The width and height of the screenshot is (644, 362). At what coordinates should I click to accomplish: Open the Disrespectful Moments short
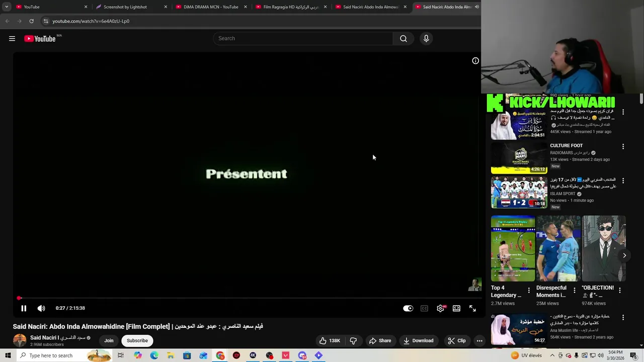click(558, 248)
